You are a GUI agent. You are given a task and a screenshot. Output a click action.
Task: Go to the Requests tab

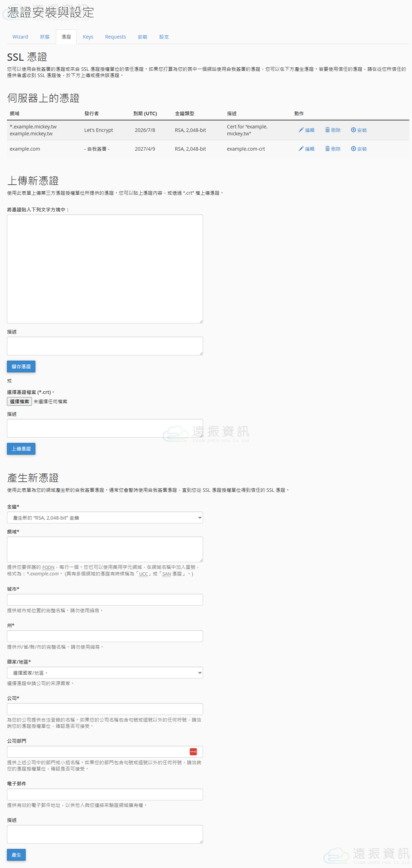pos(116,37)
